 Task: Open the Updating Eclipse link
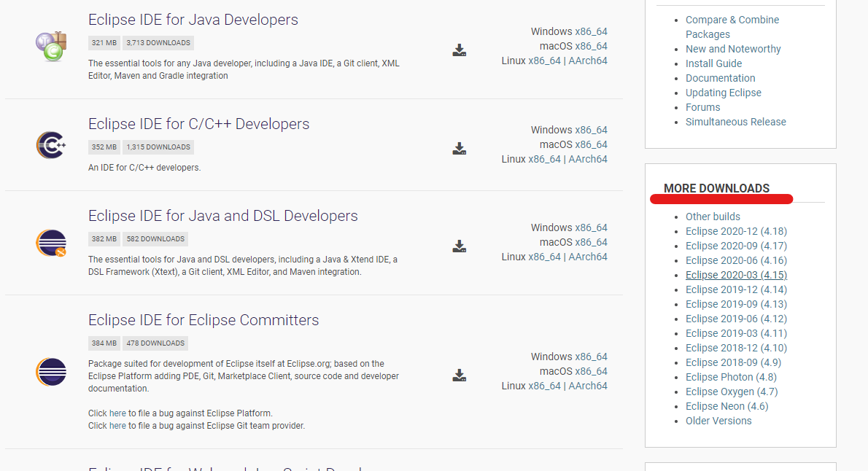724,93
